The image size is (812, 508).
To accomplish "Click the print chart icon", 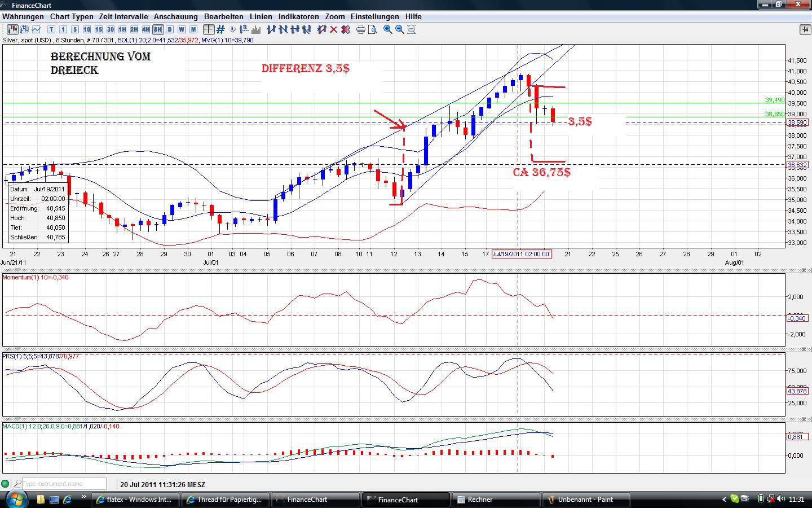I will tap(361, 29).
